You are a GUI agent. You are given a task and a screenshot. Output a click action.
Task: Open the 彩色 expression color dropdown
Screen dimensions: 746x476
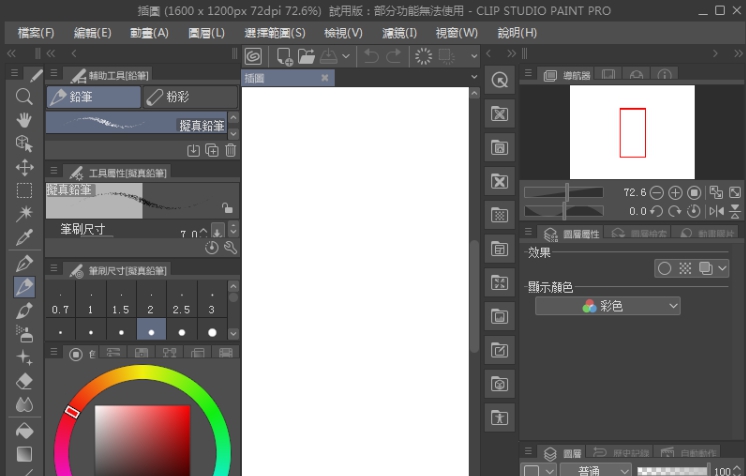click(x=608, y=306)
